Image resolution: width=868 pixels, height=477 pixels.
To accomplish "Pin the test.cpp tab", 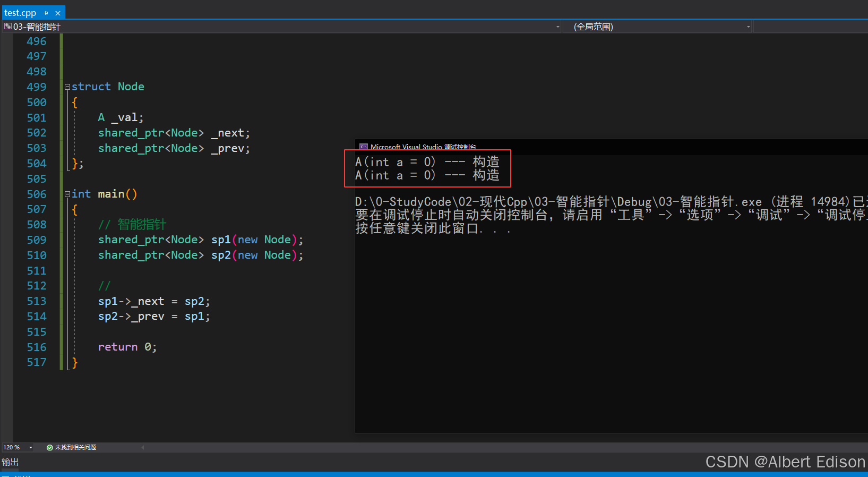I will [46, 13].
